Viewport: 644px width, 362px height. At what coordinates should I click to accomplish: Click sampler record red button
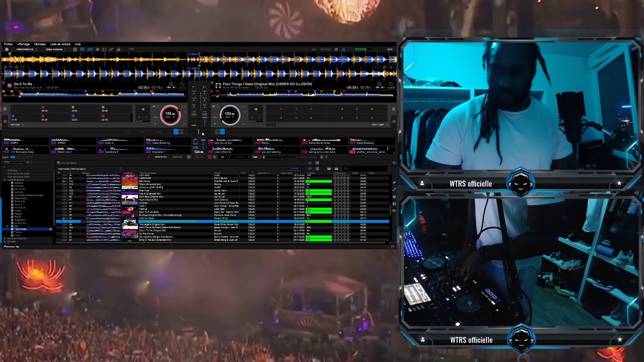[210, 157]
